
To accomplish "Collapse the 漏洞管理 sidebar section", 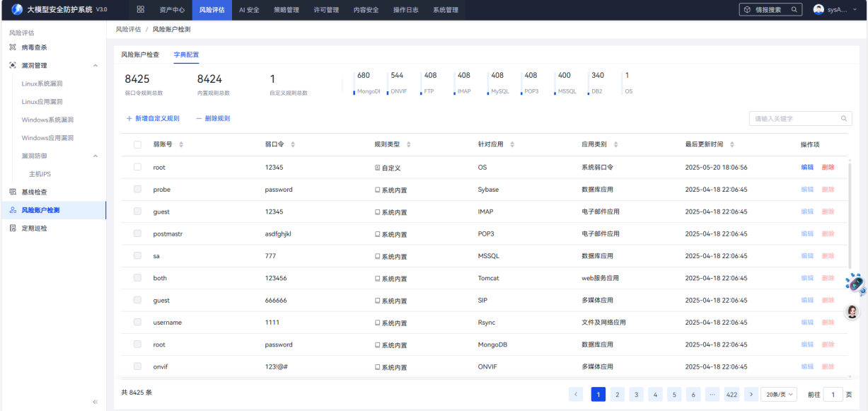I will [x=96, y=66].
